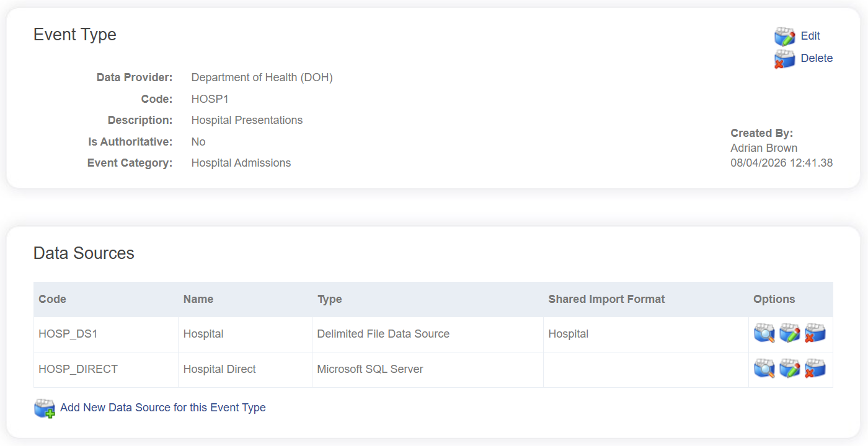This screenshot has height=446, width=868.
Task: Click the Code column header
Action: pyautogui.click(x=53, y=299)
